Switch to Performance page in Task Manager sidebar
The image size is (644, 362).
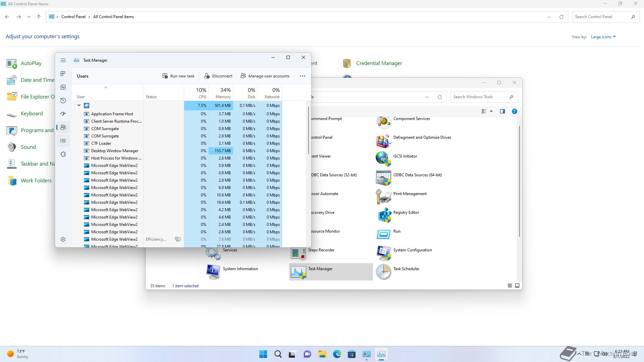tap(63, 87)
